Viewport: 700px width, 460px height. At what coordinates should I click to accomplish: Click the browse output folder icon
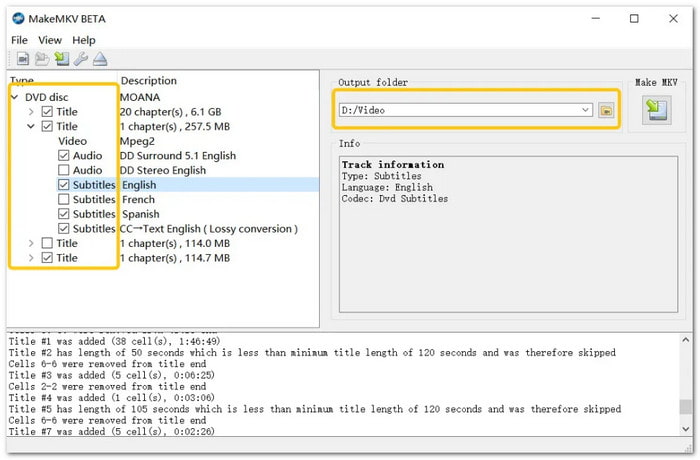pos(606,110)
